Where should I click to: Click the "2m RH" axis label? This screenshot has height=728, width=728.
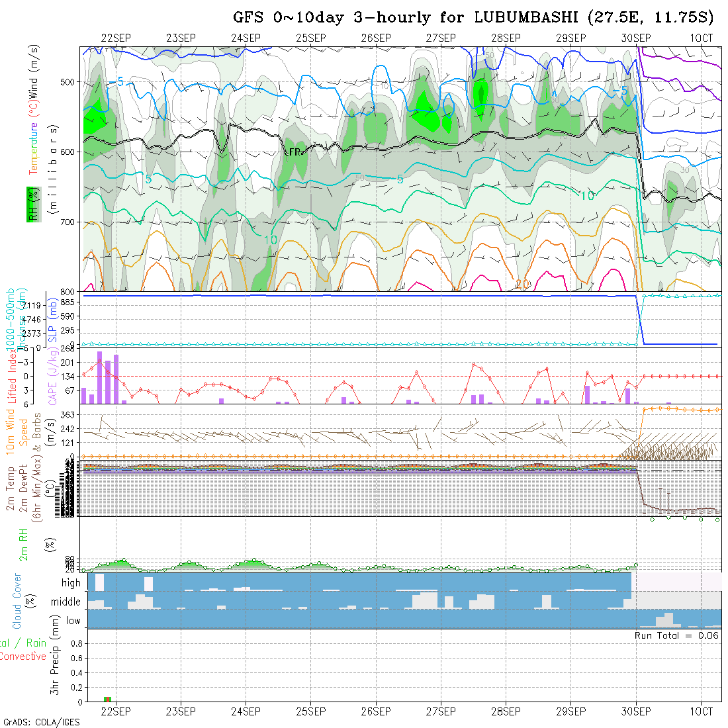click(23, 546)
